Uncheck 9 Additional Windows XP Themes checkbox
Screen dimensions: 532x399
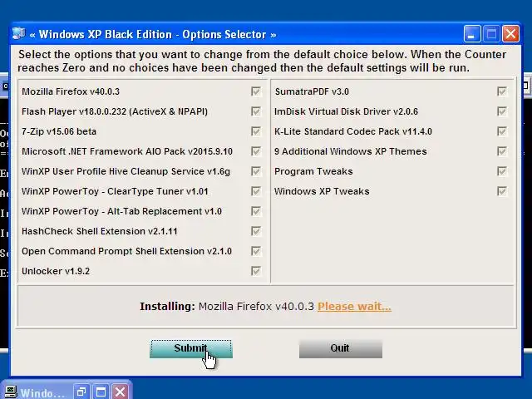point(502,151)
